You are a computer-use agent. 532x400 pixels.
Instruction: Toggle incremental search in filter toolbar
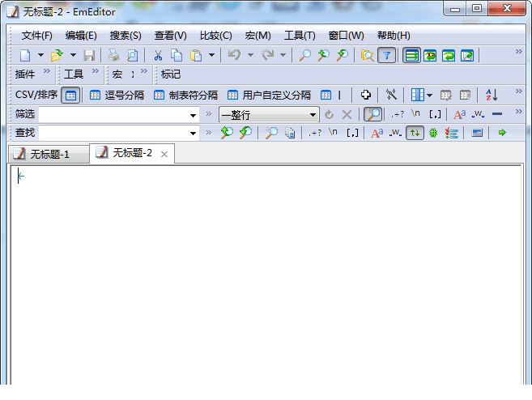point(372,114)
